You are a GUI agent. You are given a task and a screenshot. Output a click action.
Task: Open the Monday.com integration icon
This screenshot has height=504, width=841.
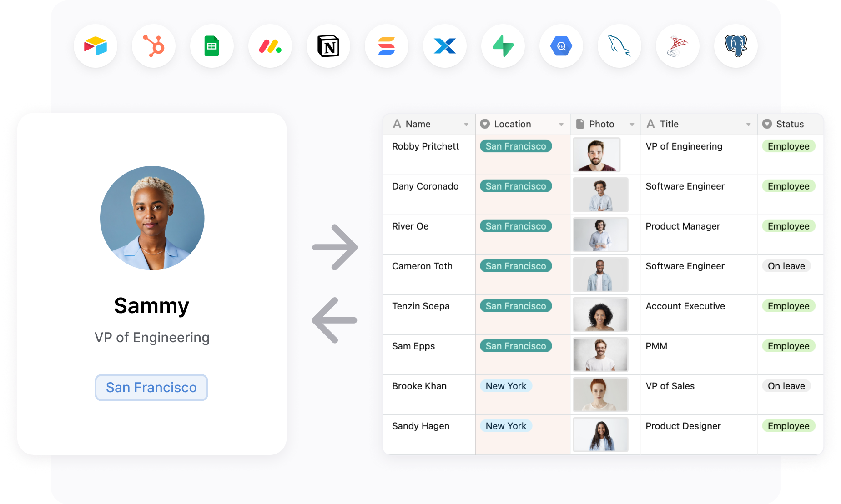270,46
